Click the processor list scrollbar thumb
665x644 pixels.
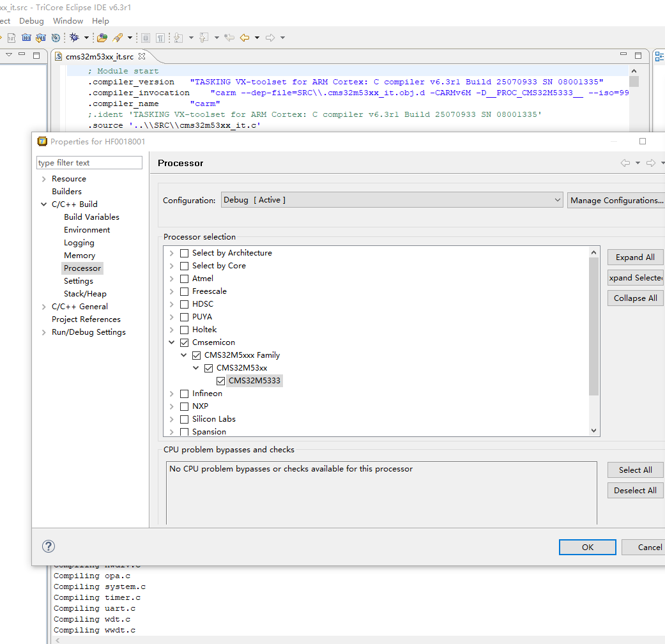[x=593, y=326]
